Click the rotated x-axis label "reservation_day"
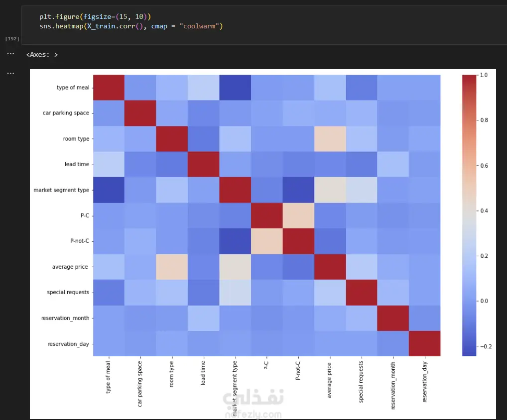Image resolution: width=507 pixels, height=420 pixels. click(424, 382)
